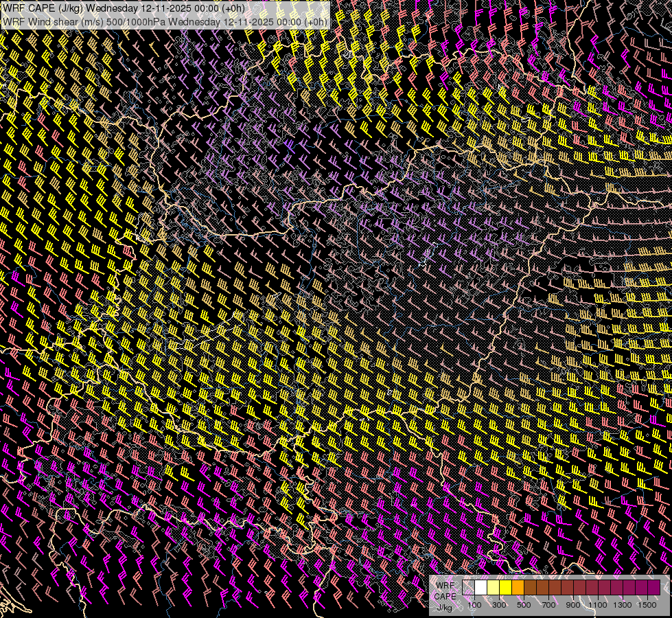The width and height of the screenshot is (672, 618).
Task: Click the 500 tick label on the legend
Action: pos(524,605)
